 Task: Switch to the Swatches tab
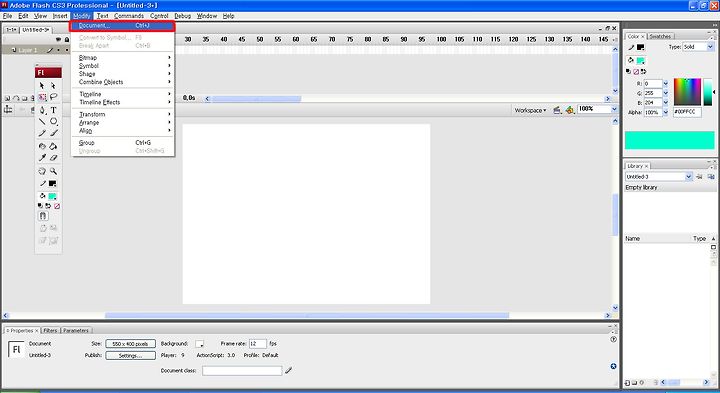(x=660, y=36)
